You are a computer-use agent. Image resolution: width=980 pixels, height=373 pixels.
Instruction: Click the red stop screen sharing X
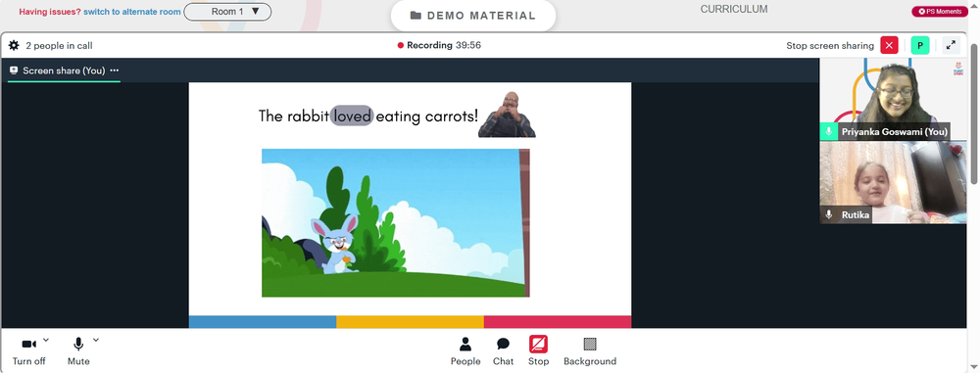pyautogui.click(x=889, y=46)
